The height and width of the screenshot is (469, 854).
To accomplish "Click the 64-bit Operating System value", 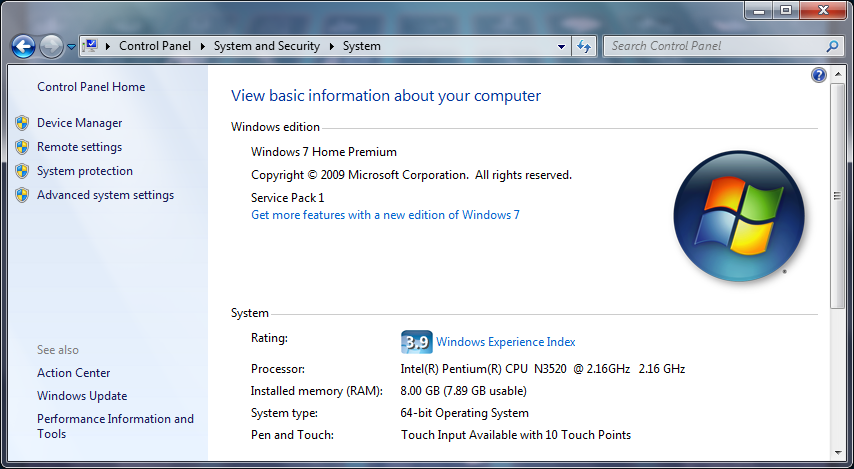I will tap(465, 413).
